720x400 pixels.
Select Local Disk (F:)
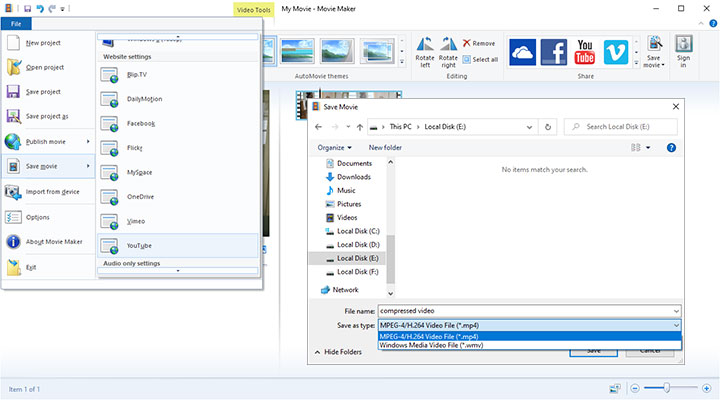[x=352, y=272]
